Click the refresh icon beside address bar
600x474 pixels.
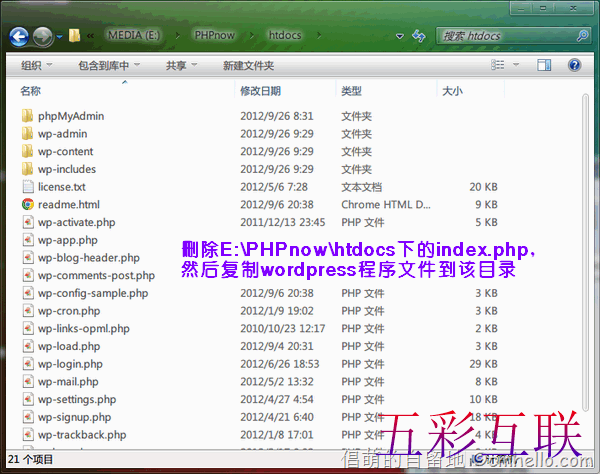pyautogui.click(x=420, y=35)
